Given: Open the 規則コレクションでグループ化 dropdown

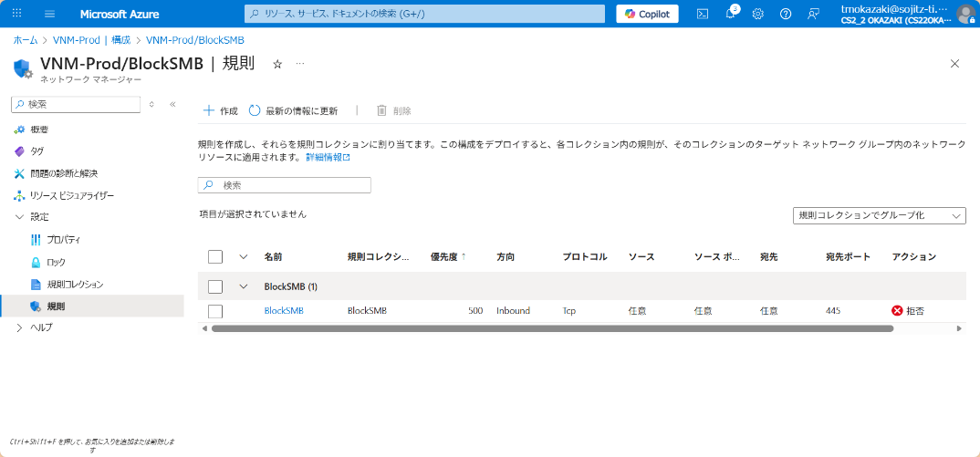Looking at the screenshot, I should point(880,215).
